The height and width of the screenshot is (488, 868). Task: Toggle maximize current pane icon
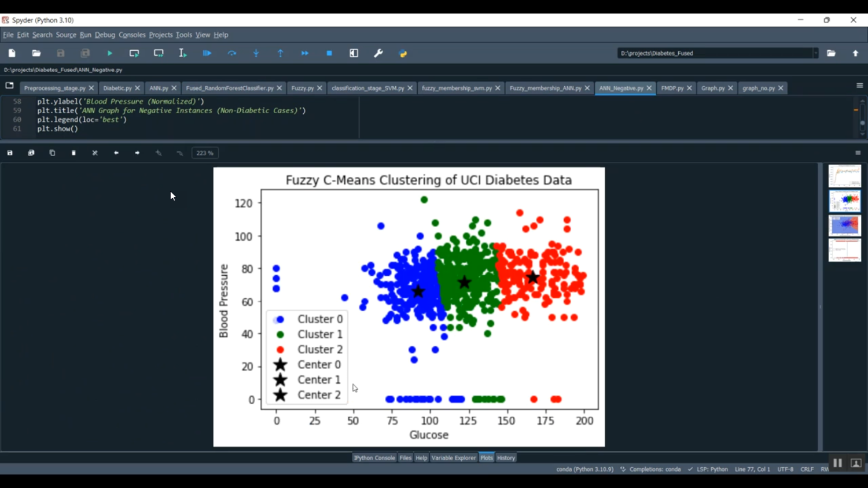pos(354,53)
